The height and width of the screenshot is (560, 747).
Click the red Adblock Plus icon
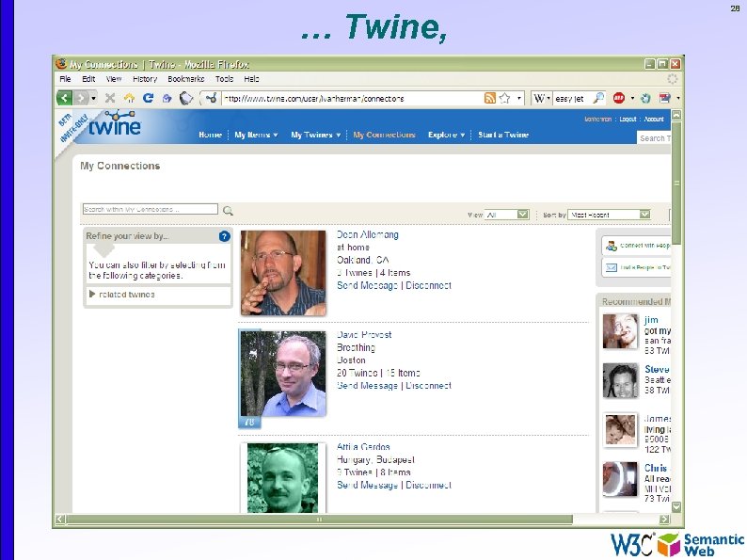tap(619, 98)
